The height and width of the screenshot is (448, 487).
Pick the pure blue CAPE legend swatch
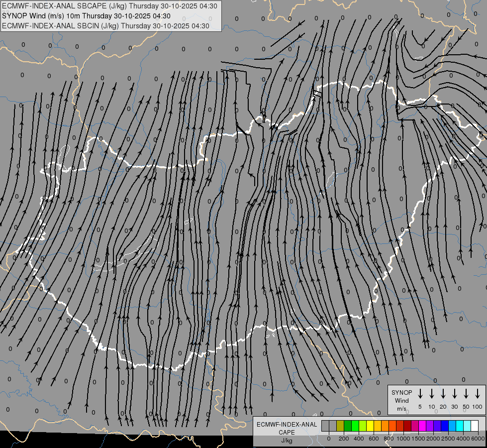(x=445, y=426)
